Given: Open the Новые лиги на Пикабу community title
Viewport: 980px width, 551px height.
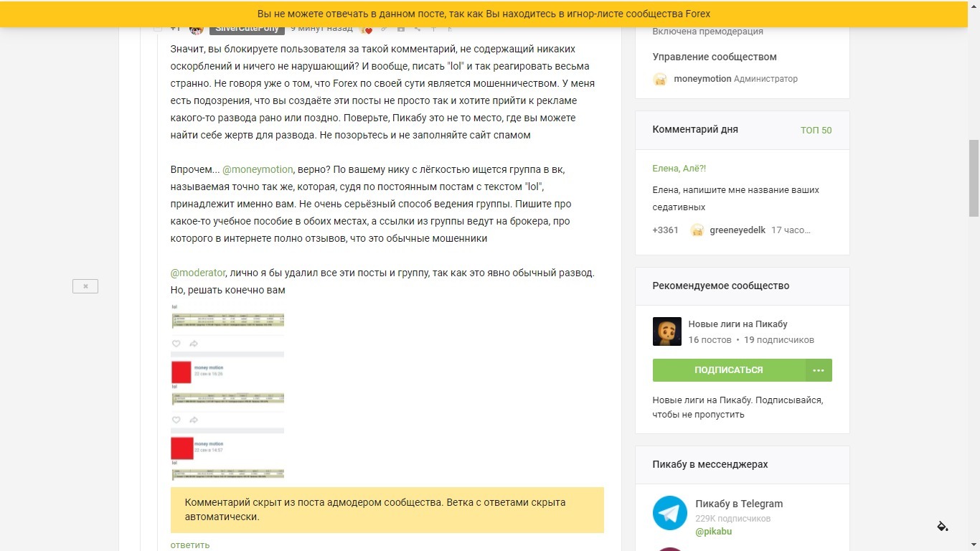Looking at the screenshot, I should pos(738,324).
